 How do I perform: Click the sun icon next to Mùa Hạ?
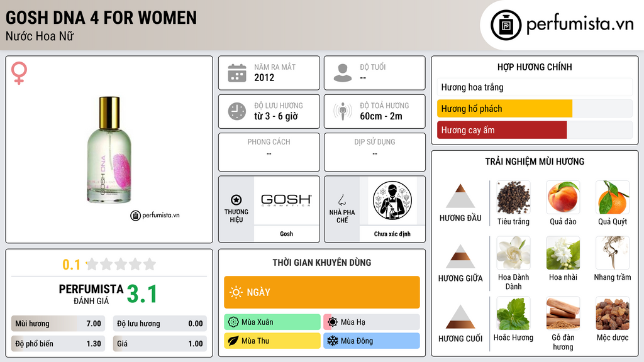(333, 322)
